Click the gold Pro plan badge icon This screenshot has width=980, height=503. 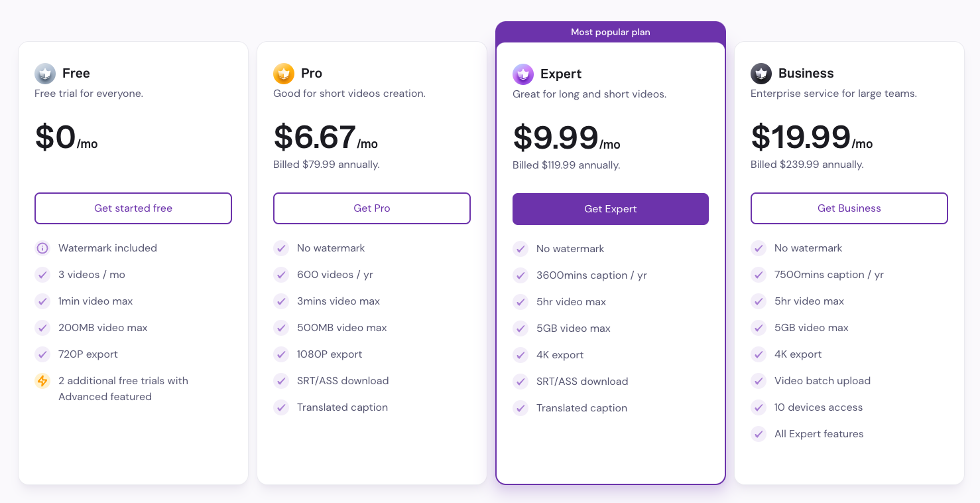(x=284, y=74)
